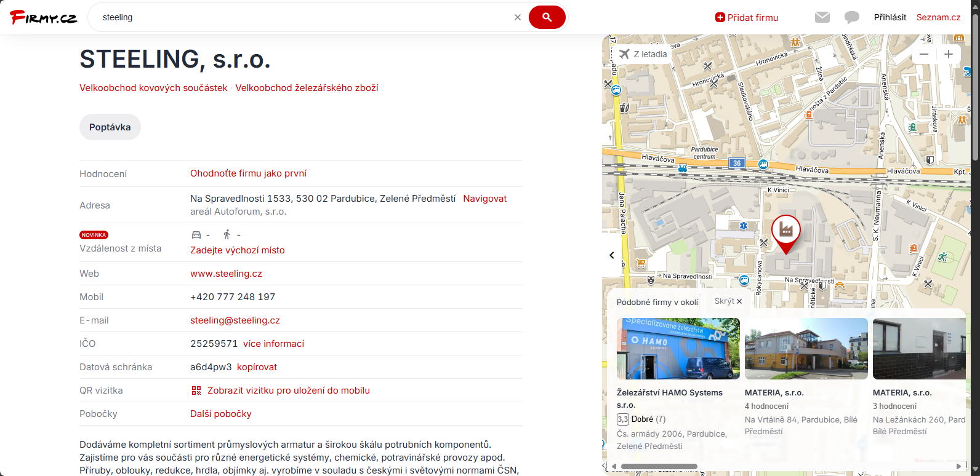Click the horizontal scrollbar of similar companies

pos(659,466)
